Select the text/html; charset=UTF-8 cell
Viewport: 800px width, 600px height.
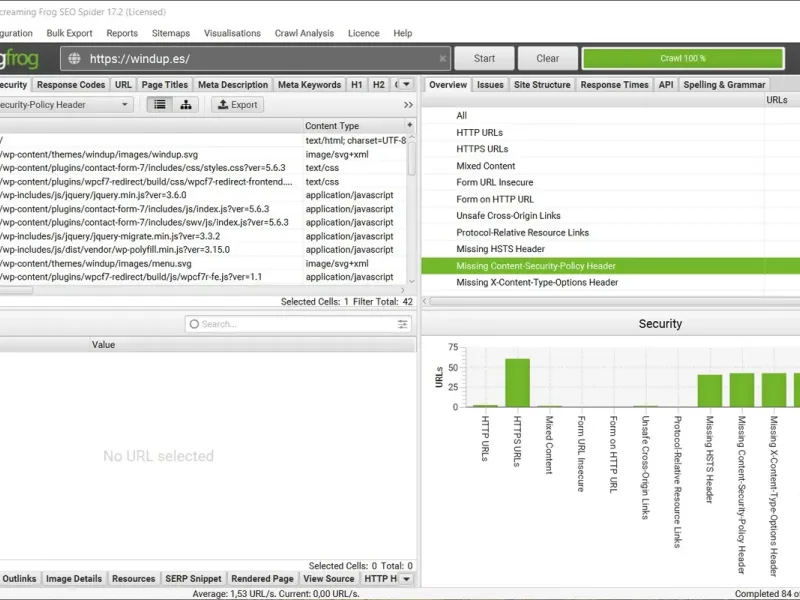click(x=355, y=140)
